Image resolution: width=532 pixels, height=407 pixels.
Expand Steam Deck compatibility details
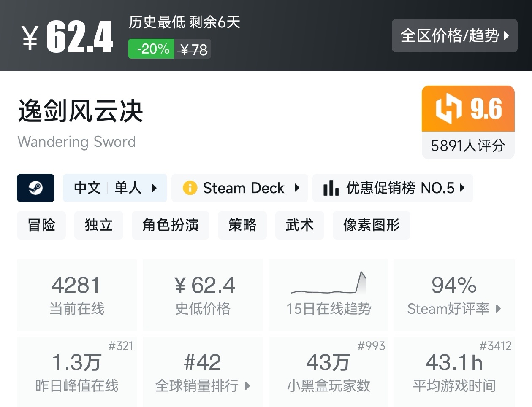[x=240, y=188]
